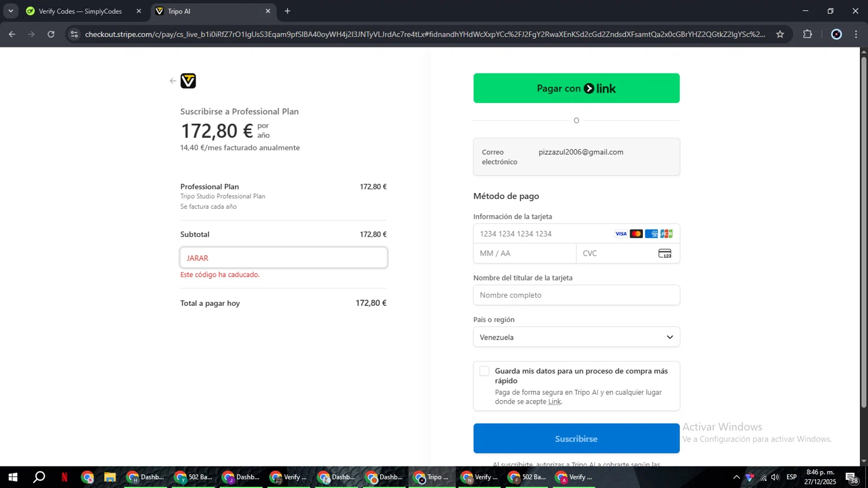Click 'Este código ha caducado.' error text
This screenshot has height=488, width=868.
[x=220, y=275]
